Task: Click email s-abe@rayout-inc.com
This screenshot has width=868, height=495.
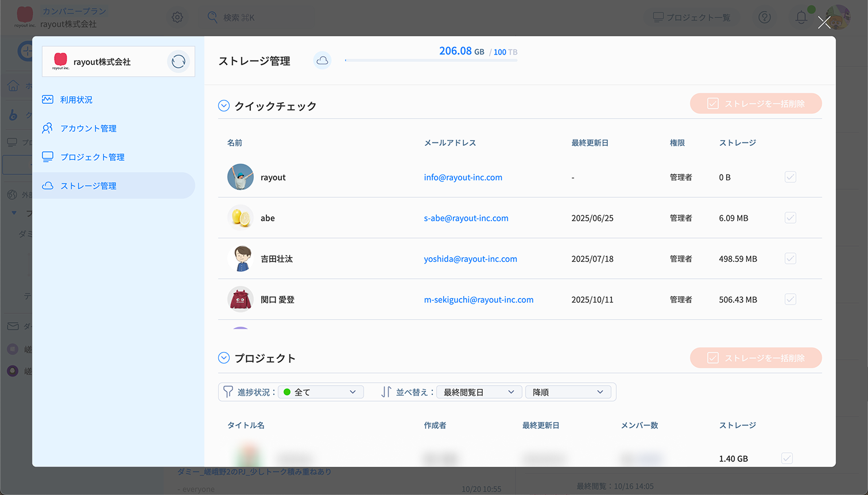Action: (466, 218)
